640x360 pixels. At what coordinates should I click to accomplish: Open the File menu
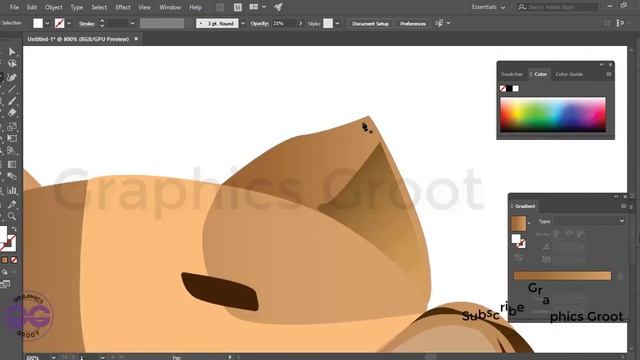pos(14,7)
